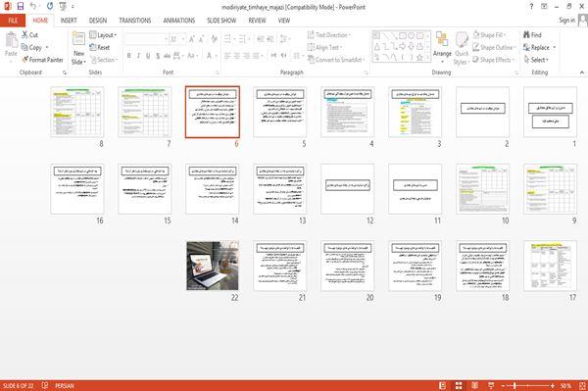
Task: Click the zoom out minus button
Action: click(x=504, y=386)
